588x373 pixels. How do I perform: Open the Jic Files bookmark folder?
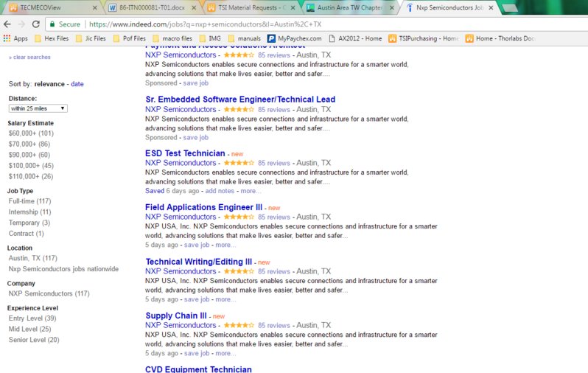point(91,38)
